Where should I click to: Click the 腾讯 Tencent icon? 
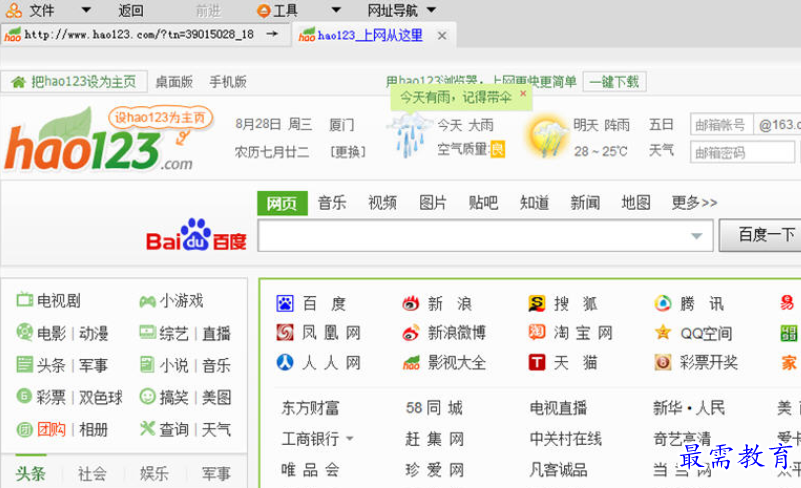pyautogui.click(x=663, y=304)
